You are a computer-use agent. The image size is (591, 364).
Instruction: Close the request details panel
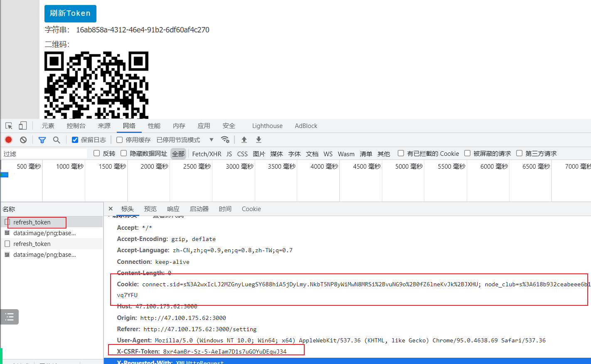[x=111, y=209]
